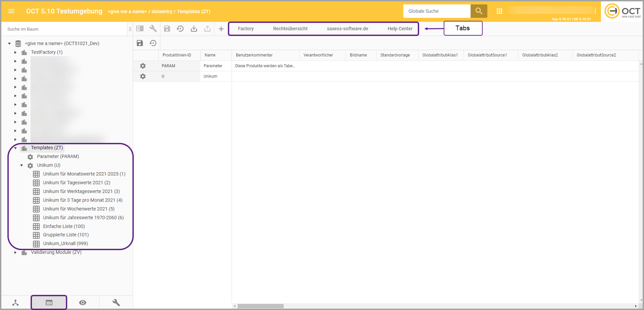Open the Rechteübersicht tab

[x=290, y=29]
